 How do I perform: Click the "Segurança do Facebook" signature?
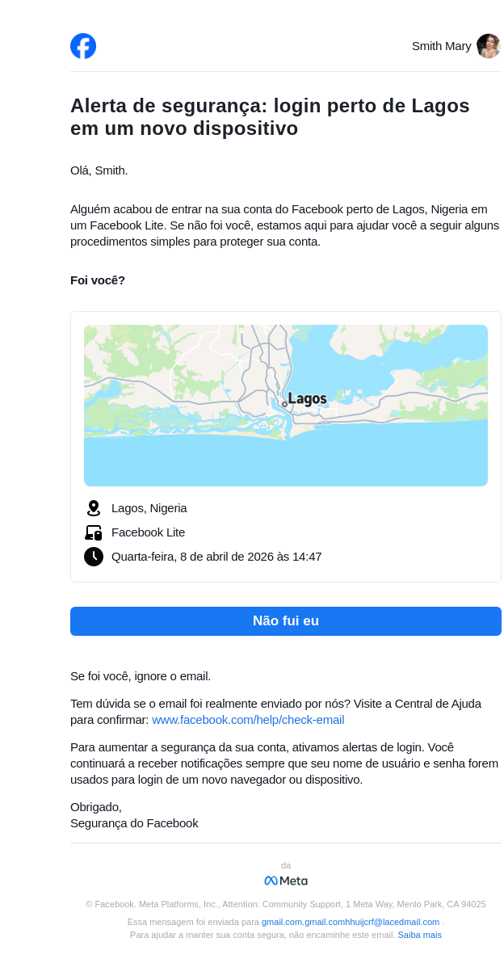coord(134,823)
